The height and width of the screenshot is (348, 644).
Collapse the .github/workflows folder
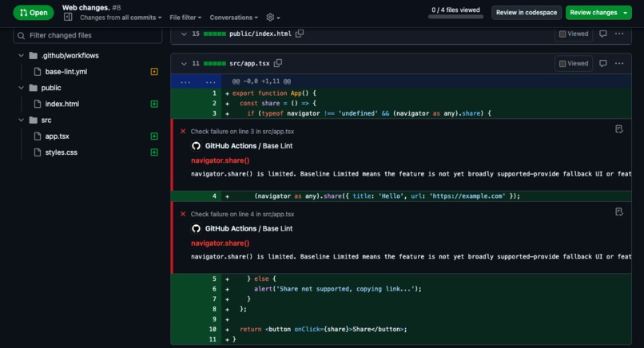pos(21,55)
